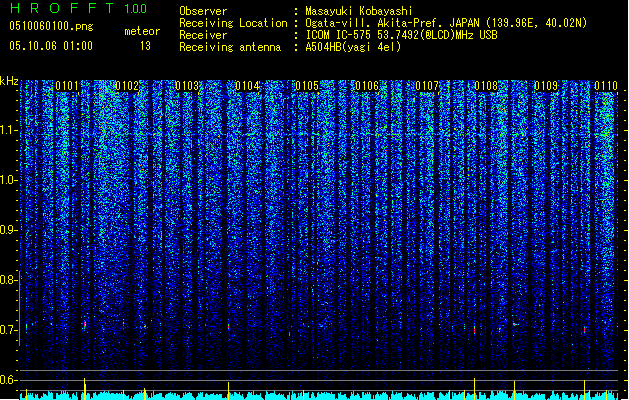Click the 0.8 kHz axis tick label
Screen dimensions: 629x400
(x=8, y=280)
